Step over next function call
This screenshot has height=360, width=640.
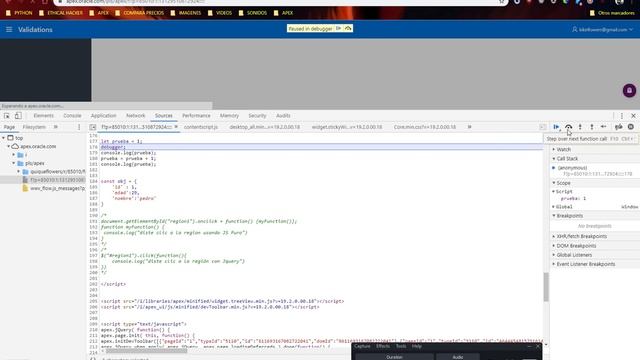[568, 127]
